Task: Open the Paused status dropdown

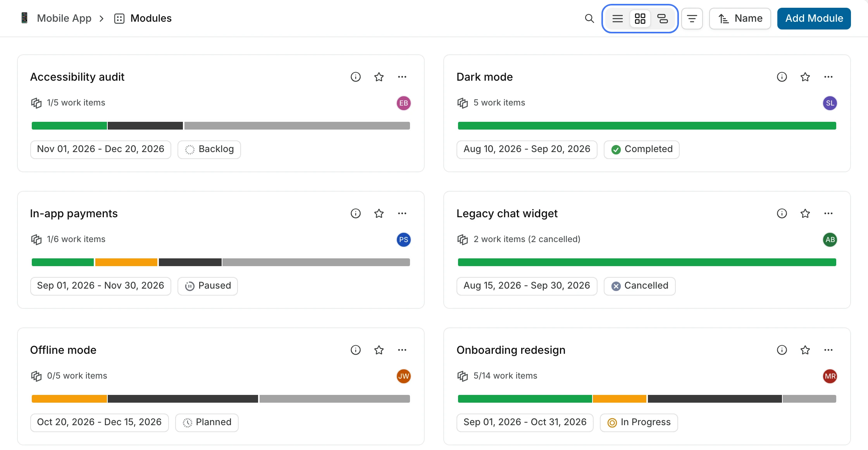Action: pos(208,286)
